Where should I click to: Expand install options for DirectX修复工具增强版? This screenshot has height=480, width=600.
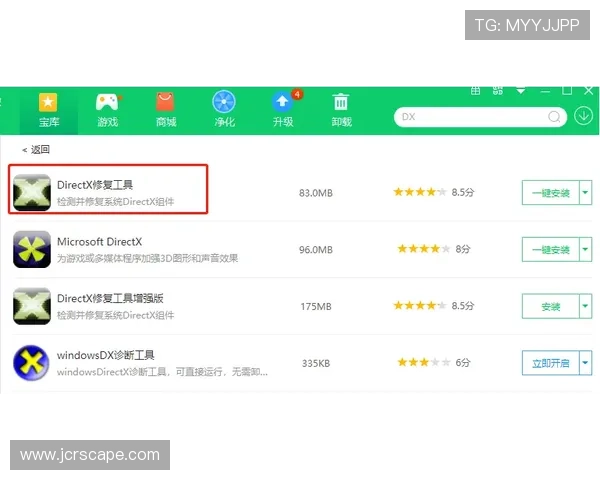pyautogui.click(x=585, y=306)
